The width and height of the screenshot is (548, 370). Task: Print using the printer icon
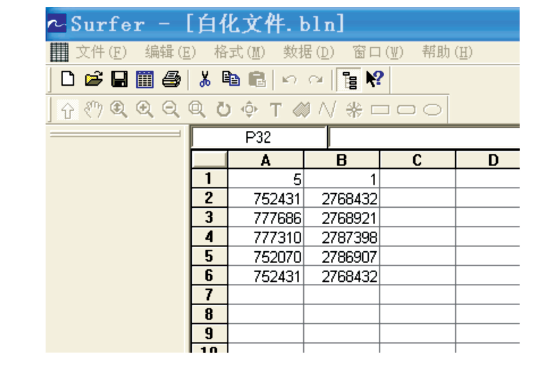(x=171, y=79)
